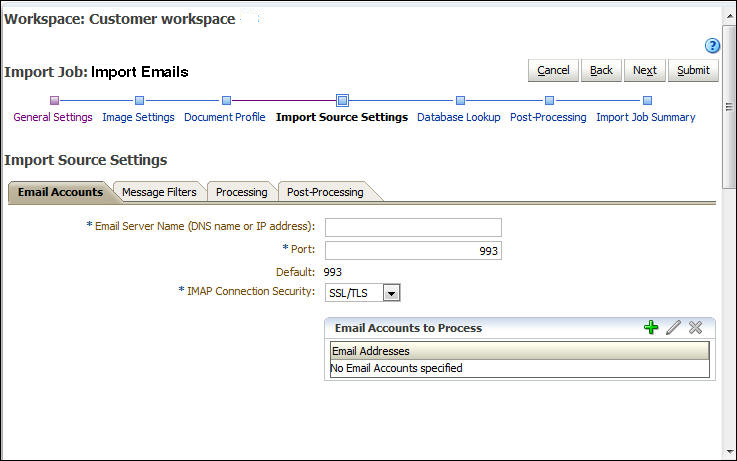
Task: Select Document Profile train stop marker
Action: pyautogui.click(x=226, y=100)
